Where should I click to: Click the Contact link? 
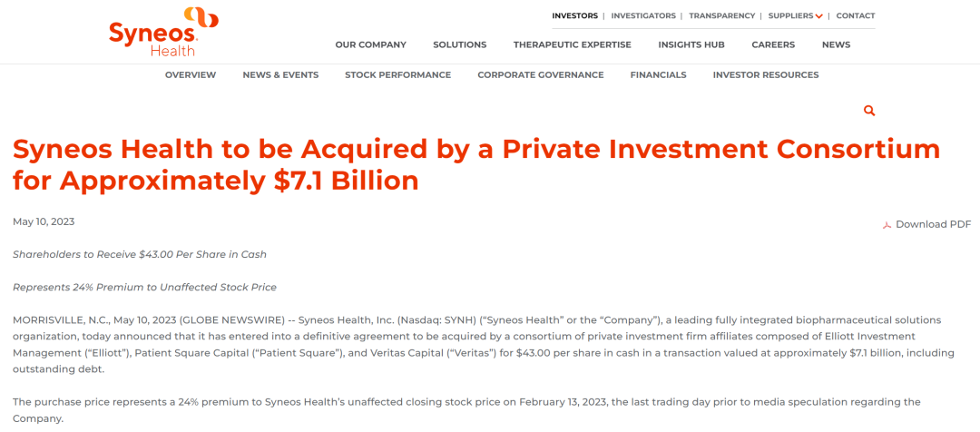[x=856, y=15]
